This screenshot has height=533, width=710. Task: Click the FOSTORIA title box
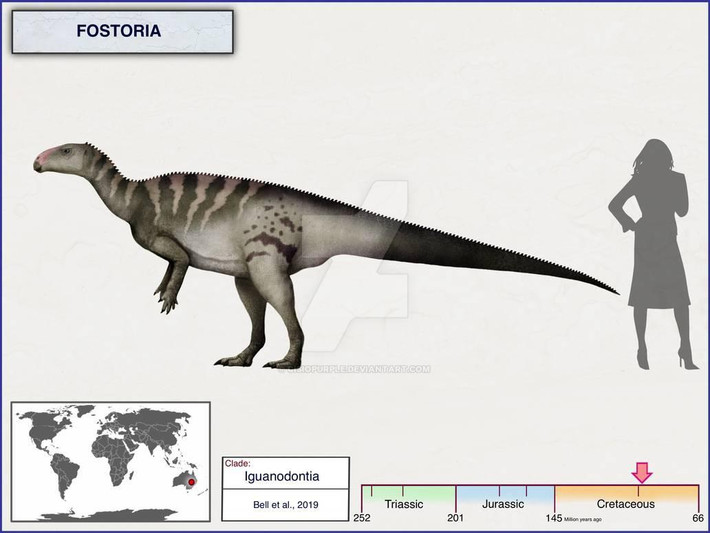click(122, 32)
